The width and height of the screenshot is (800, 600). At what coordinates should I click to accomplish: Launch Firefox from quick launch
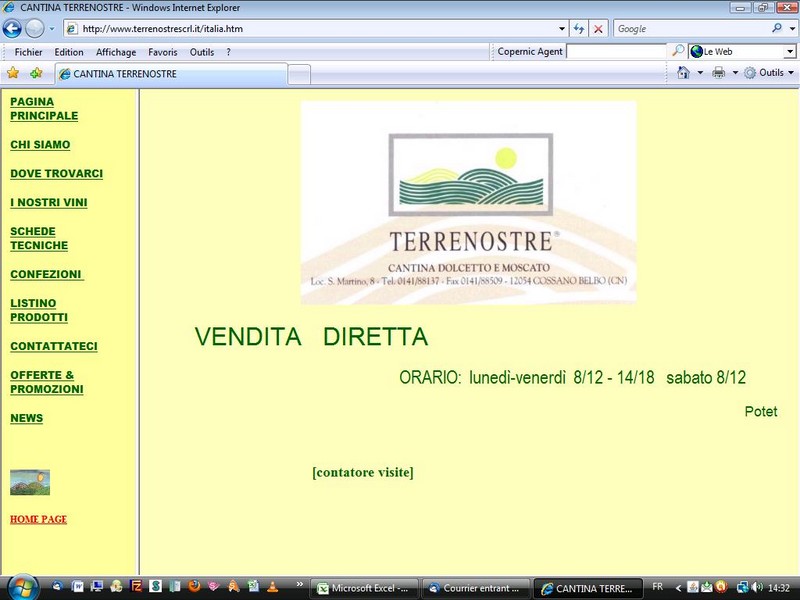coord(194,586)
